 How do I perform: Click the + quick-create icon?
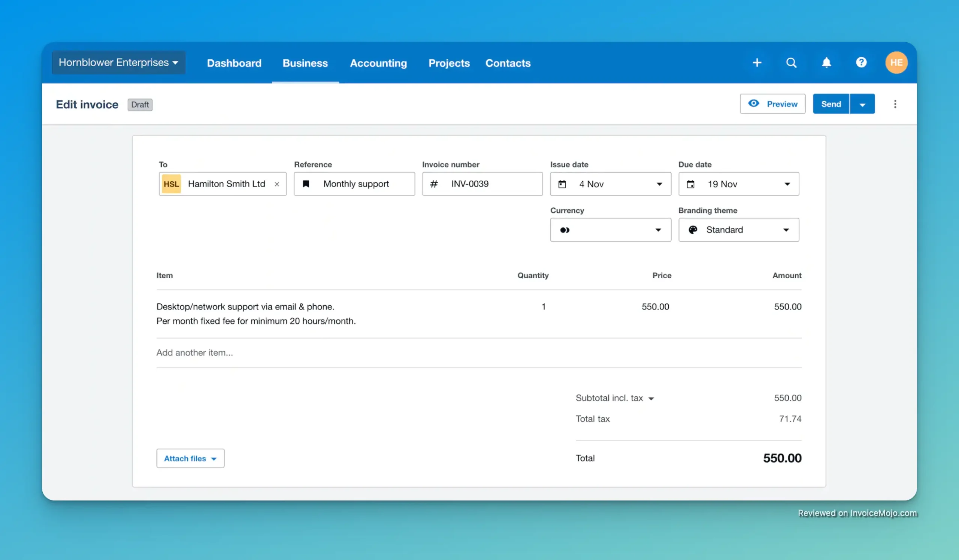[x=757, y=63]
